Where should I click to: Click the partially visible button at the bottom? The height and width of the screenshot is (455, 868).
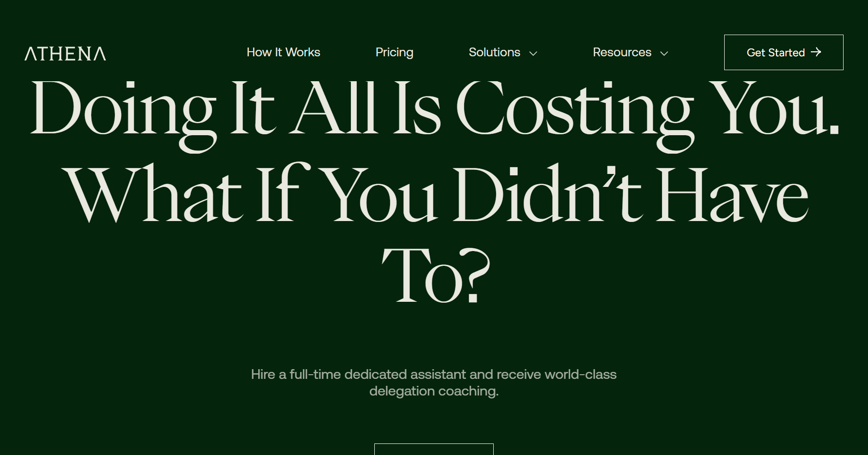[x=434, y=449]
